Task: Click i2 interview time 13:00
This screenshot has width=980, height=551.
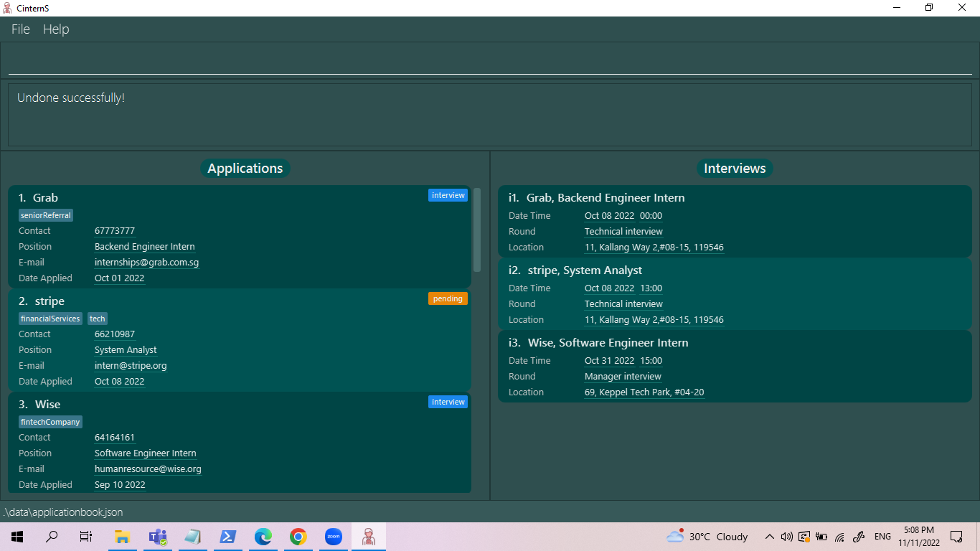Action: pos(651,288)
